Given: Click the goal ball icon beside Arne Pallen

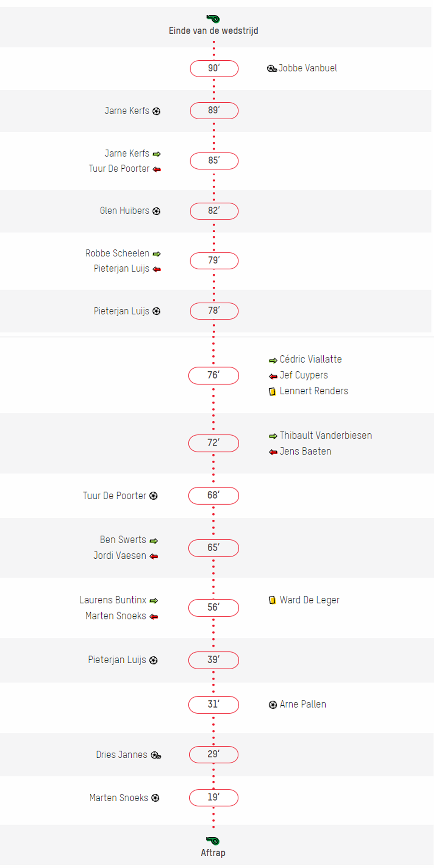Looking at the screenshot, I should pyautogui.click(x=273, y=705).
